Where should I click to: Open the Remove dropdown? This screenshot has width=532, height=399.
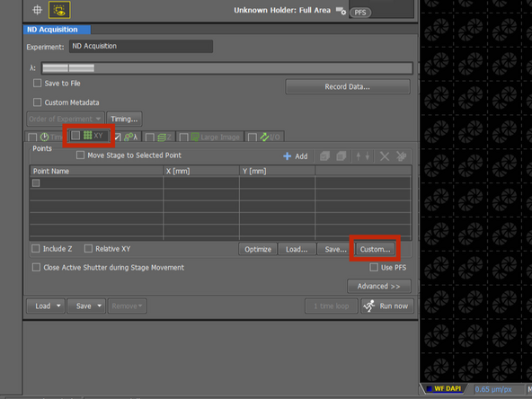point(128,306)
